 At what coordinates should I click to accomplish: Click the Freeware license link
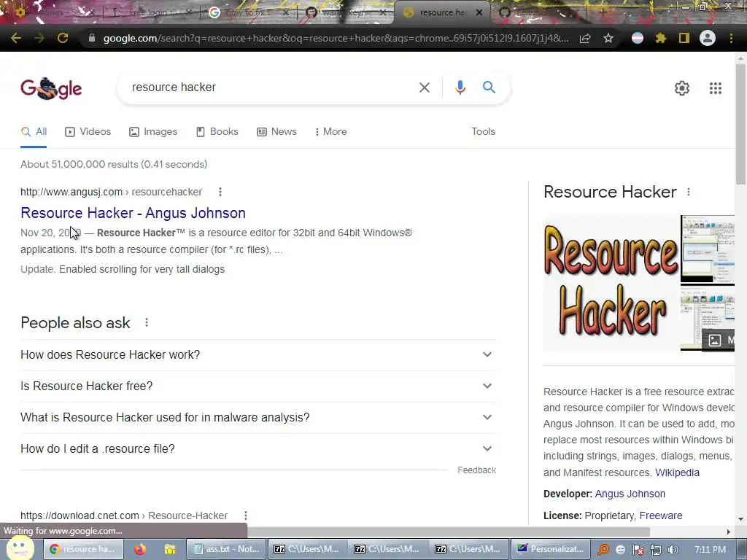coord(660,516)
